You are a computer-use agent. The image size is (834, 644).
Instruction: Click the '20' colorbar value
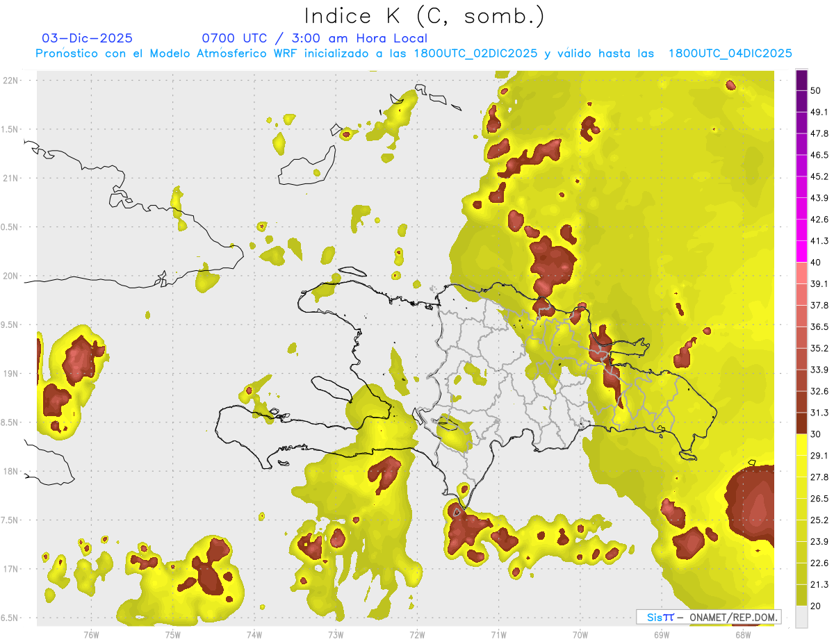click(x=817, y=606)
